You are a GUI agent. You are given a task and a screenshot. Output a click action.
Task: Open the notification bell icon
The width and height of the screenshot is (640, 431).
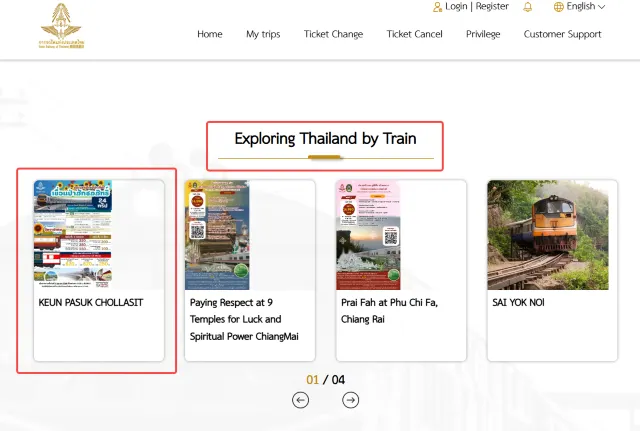[x=528, y=7]
